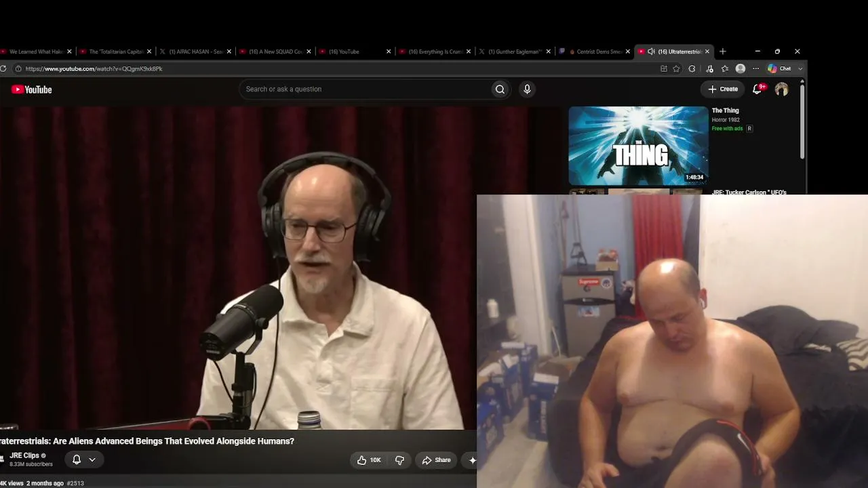Click the Create button

pyautogui.click(x=723, y=89)
